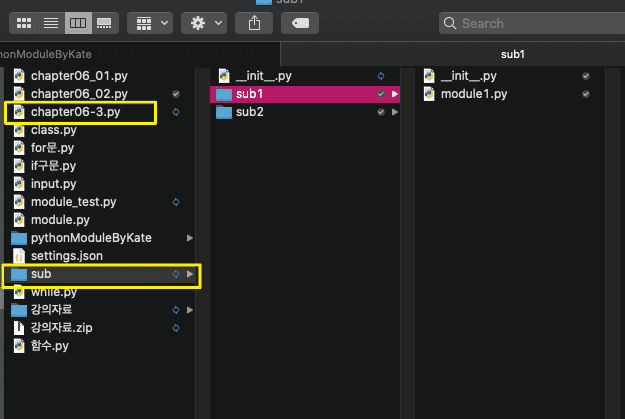Expand the pythonModuleByKate folder arrow
The width and height of the screenshot is (625, 419).
(x=190, y=238)
